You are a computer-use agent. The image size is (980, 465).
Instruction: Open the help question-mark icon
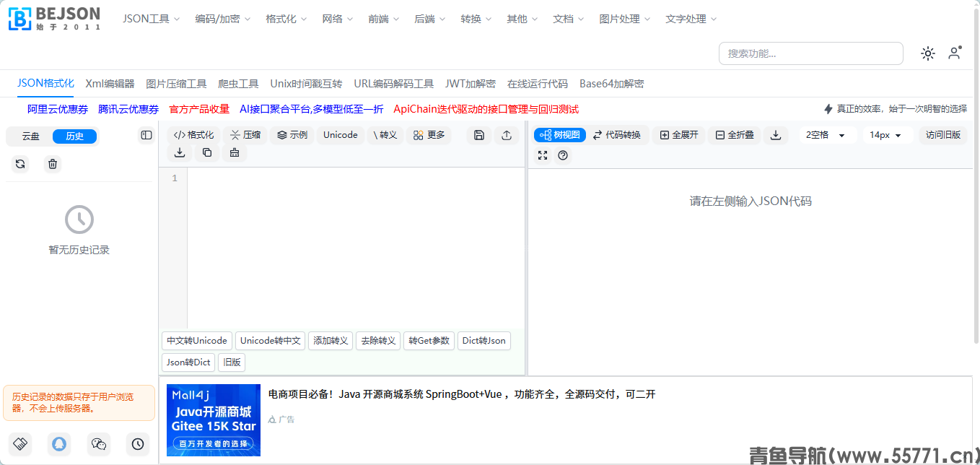click(x=563, y=155)
